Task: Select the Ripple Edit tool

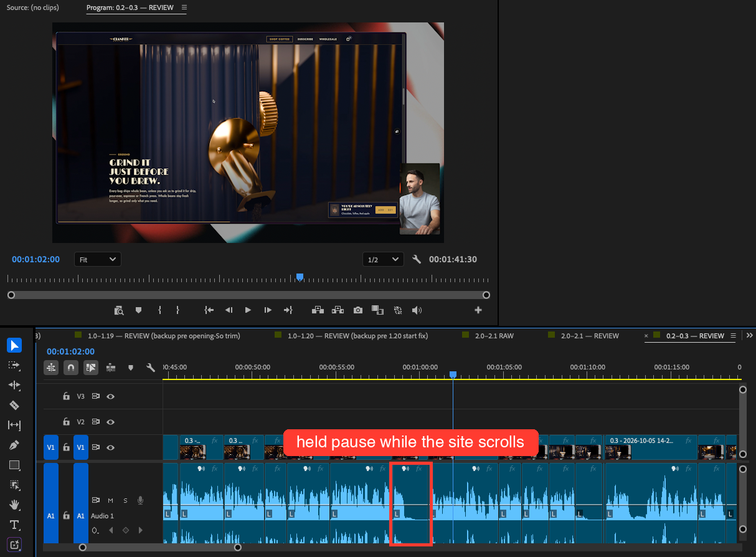Action: coord(14,385)
